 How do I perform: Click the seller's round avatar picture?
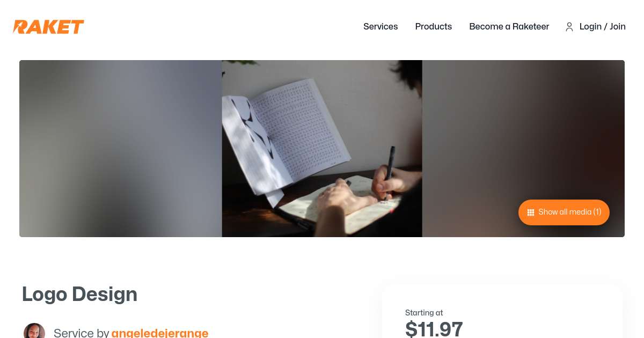pyautogui.click(x=34, y=331)
